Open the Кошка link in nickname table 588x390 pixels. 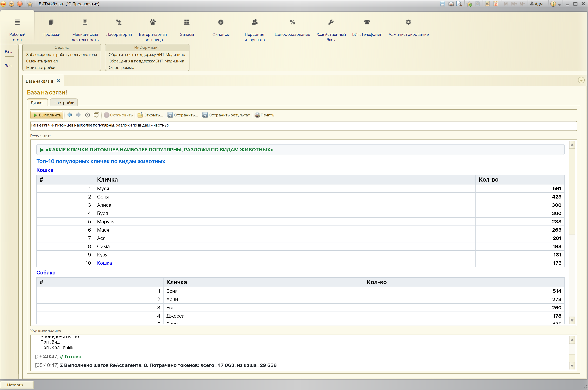pyautogui.click(x=104, y=263)
